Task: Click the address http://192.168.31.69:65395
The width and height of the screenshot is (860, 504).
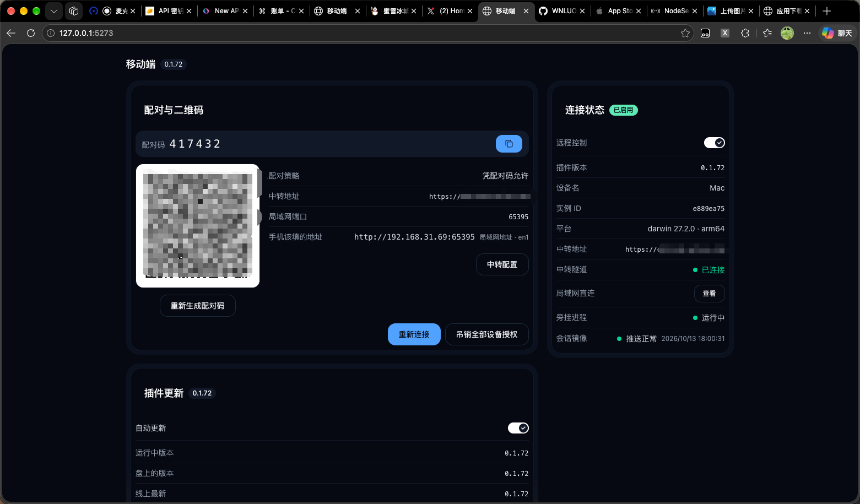Action: 414,237
